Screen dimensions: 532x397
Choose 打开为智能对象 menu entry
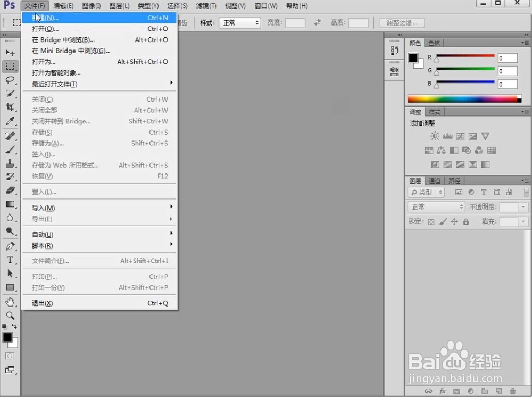99,72
